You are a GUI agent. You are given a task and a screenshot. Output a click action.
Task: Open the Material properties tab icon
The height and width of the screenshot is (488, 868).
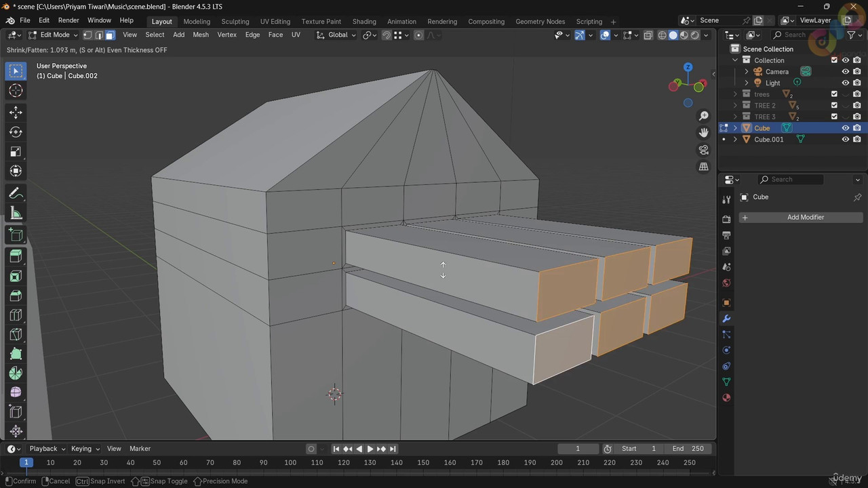[x=726, y=398]
